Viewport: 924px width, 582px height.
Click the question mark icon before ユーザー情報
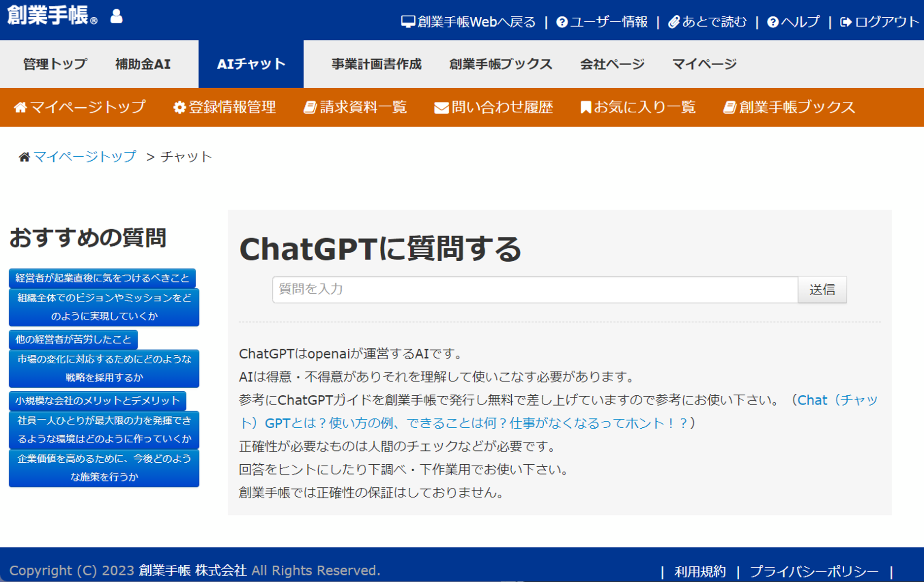pyautogui.click(x=562, y=22)
